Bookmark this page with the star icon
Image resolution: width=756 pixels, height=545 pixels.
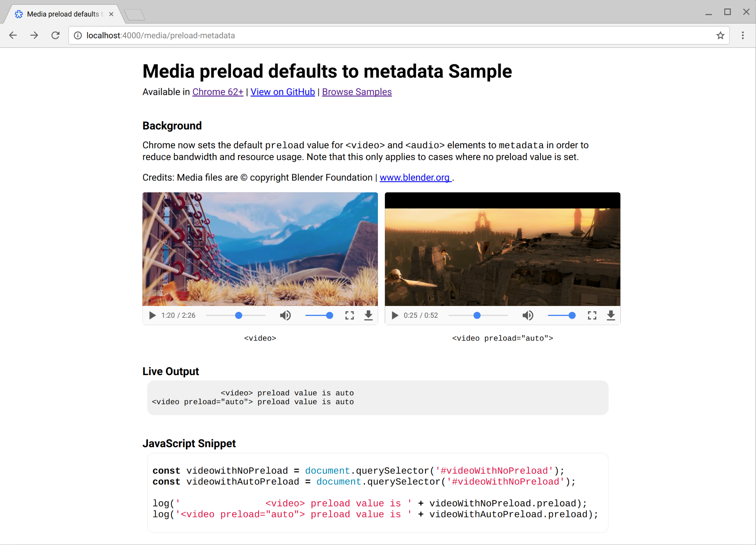tap(720, 35)
